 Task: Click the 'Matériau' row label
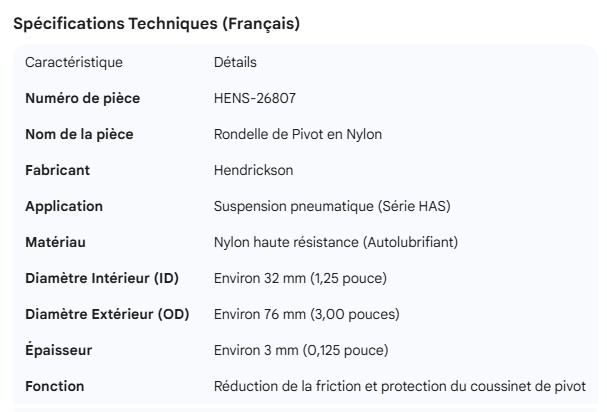point(56,242)
